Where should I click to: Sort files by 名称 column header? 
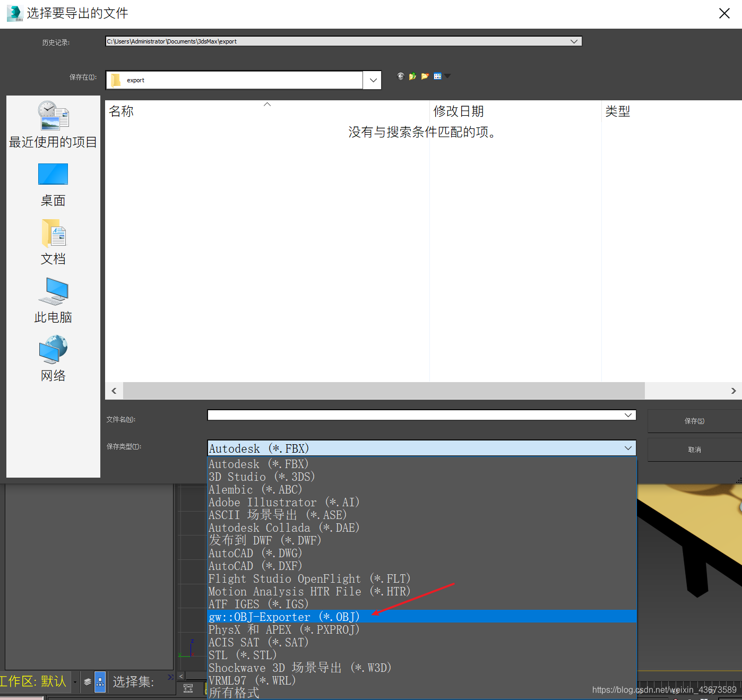point(267,111)
